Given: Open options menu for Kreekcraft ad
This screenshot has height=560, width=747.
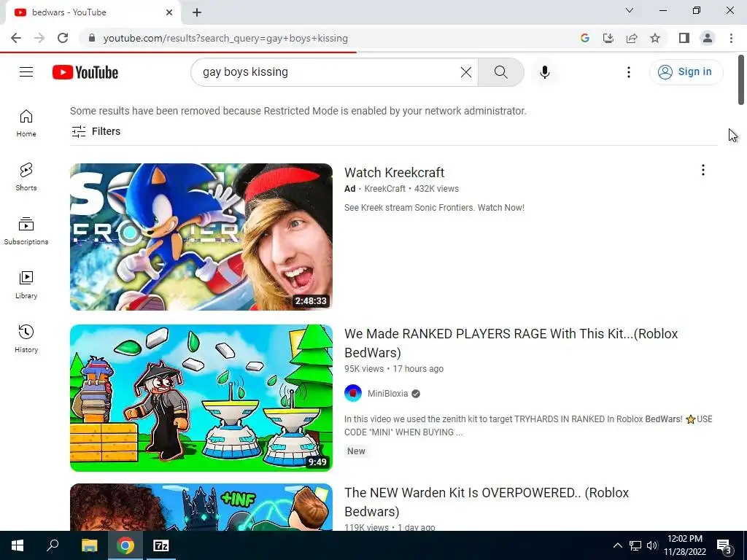Looking at the screenshot, I should (703, 170).
